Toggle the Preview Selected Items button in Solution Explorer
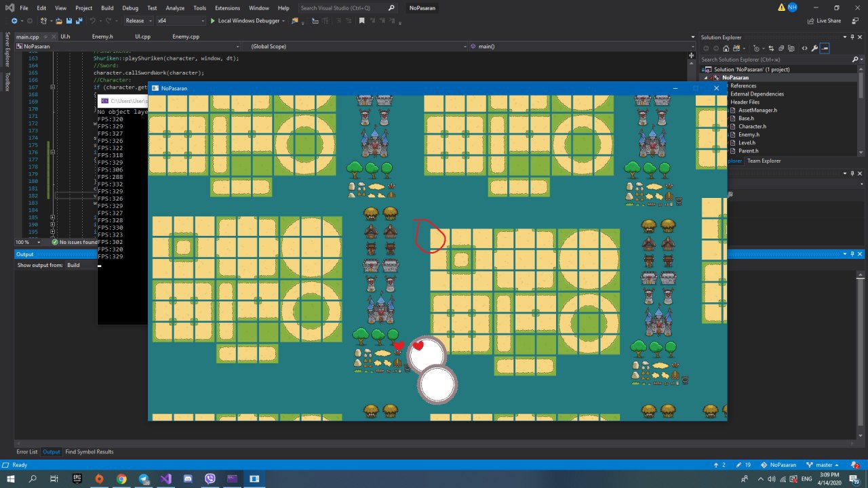 (x=824, y=48)
